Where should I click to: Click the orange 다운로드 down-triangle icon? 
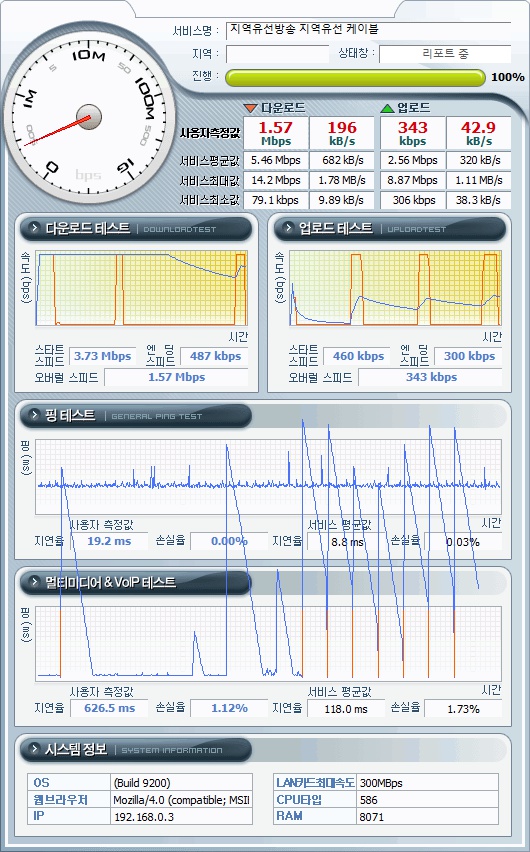click(x=251, y=108)
